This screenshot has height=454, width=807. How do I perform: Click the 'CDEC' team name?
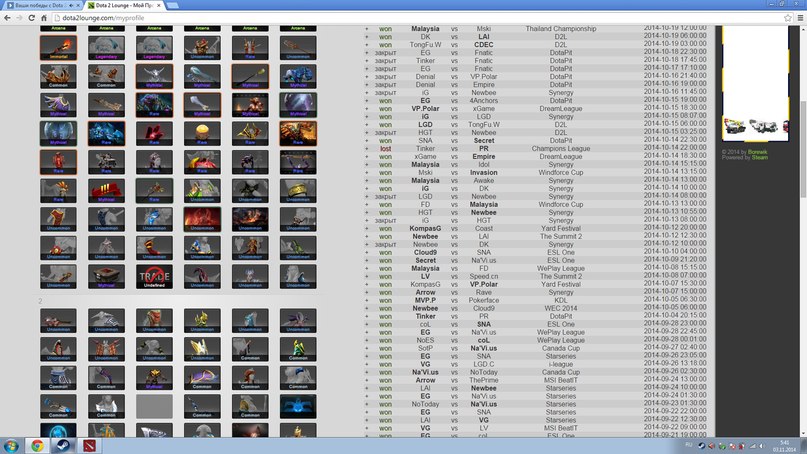tap(484, 45)
